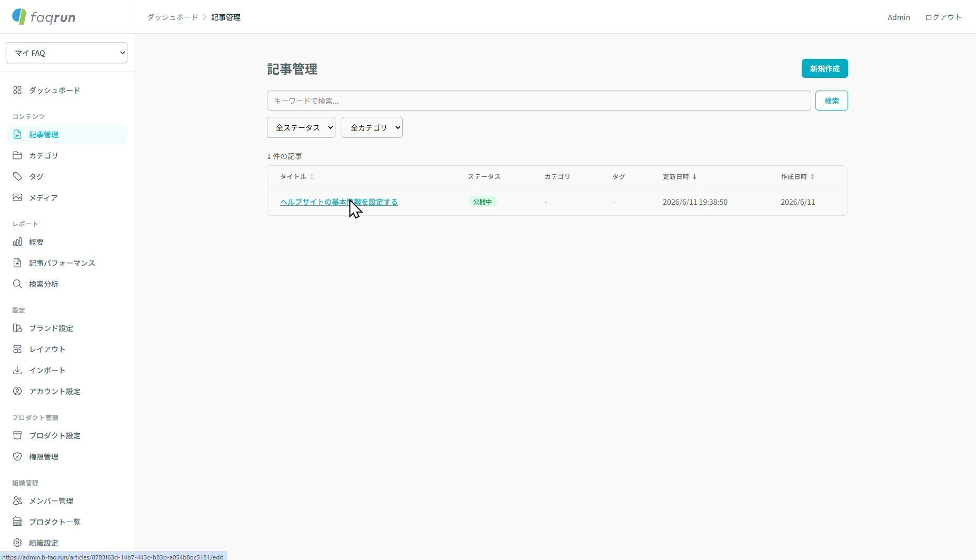Screen dimensions: 976x560
Task: Click the 検索 button
Action: pyautogui.click(x=832, y=101)
